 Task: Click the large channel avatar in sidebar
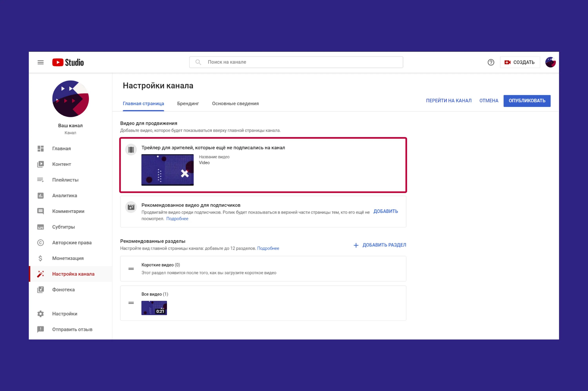[71, 99]
